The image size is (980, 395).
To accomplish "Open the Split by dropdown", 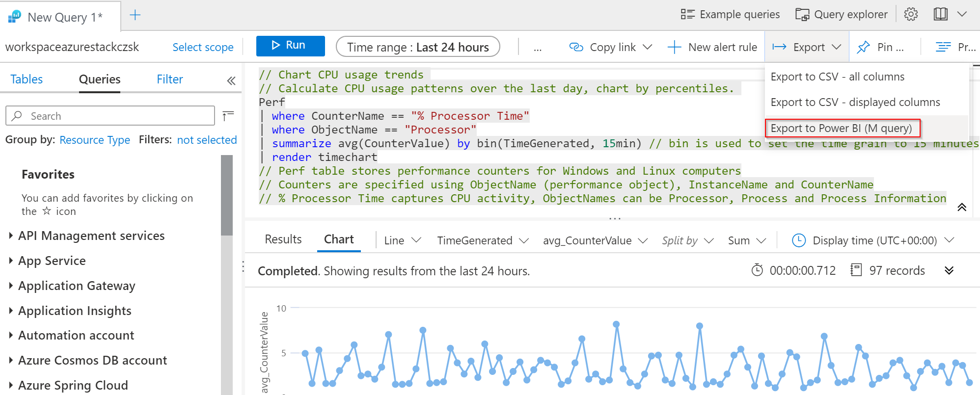I will pos(687,240).
